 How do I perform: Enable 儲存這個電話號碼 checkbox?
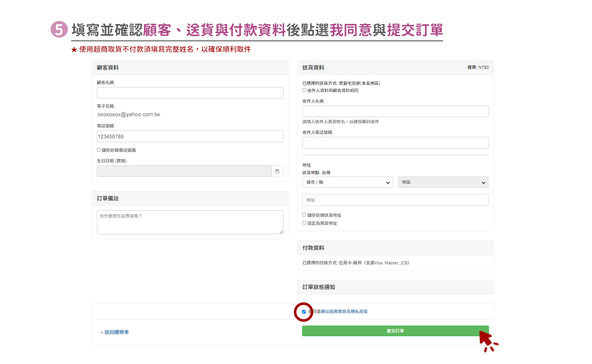(x=99, y=150)
